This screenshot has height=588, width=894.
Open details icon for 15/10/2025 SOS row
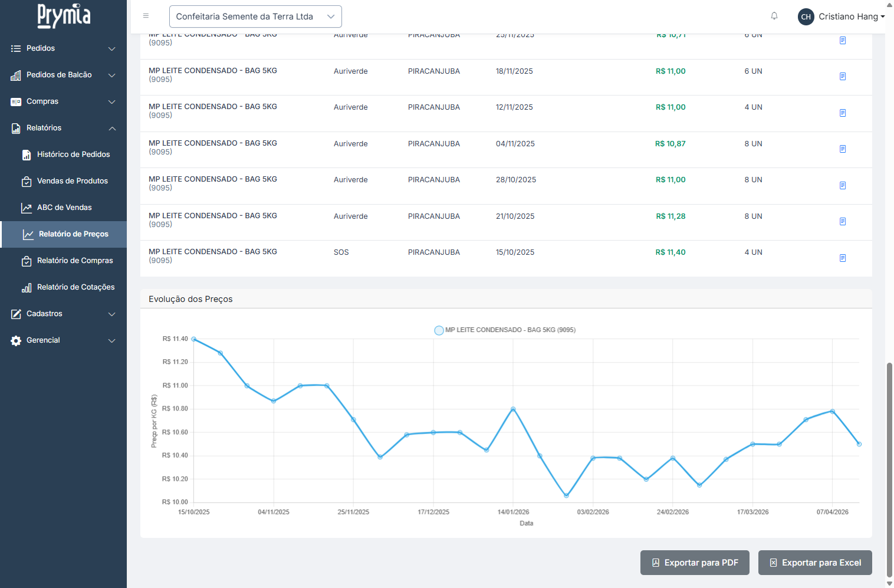click(x=842, y=258)
